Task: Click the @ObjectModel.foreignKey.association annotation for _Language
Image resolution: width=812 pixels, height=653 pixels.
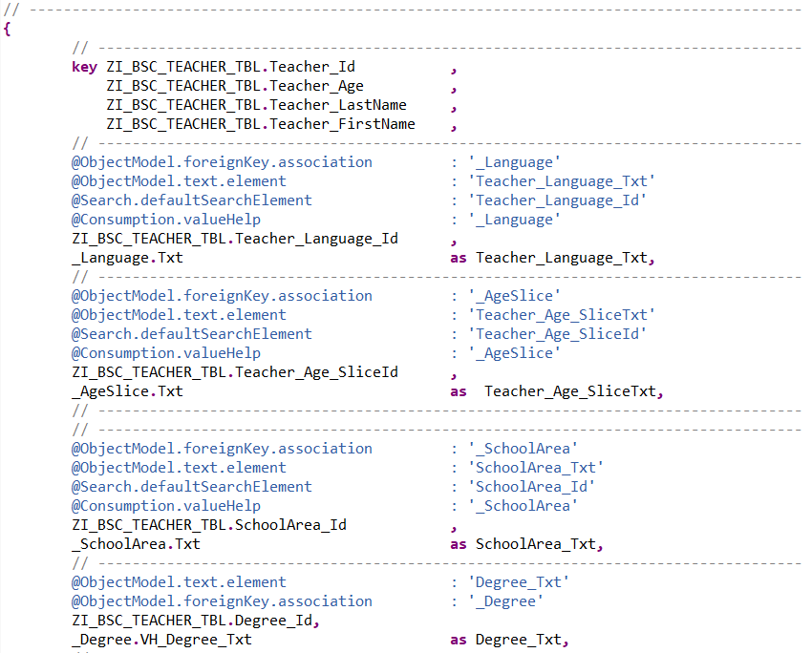Action: [x=222, y=161]
